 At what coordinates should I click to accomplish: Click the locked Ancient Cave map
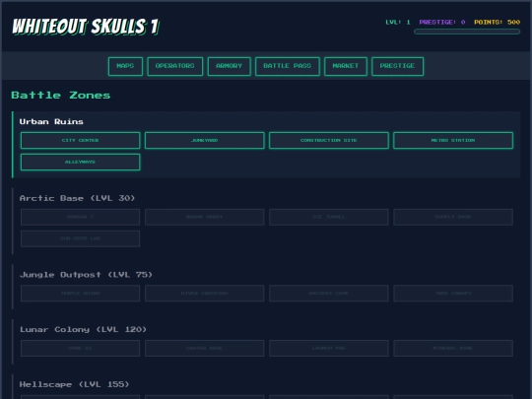point(329,294)
